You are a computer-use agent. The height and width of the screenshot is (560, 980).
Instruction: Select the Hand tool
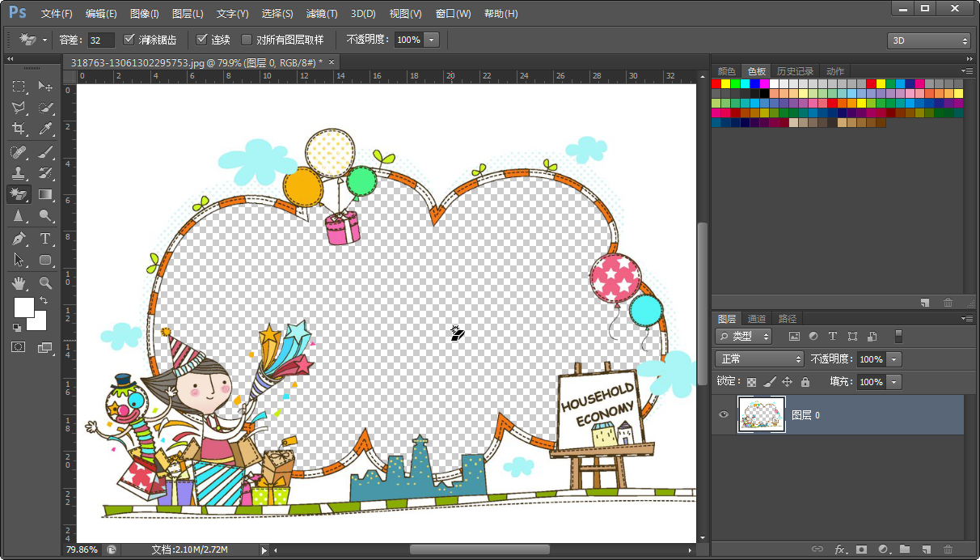[19, 282]
